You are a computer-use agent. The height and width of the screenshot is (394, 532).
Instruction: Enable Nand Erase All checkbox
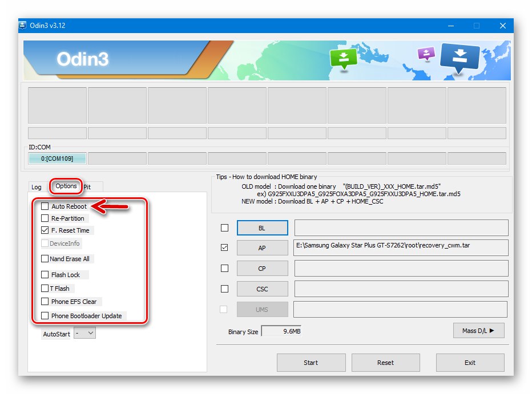point(45,258)
